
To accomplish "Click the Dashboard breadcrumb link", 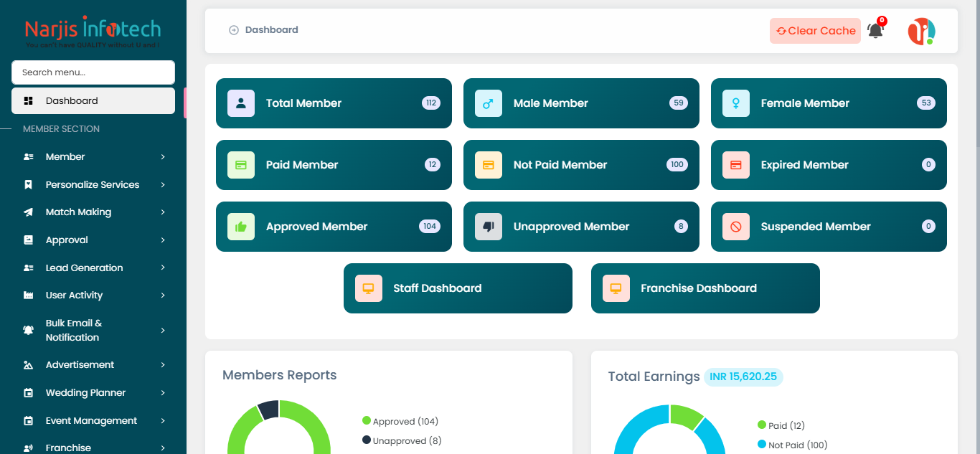I will 272,30.
